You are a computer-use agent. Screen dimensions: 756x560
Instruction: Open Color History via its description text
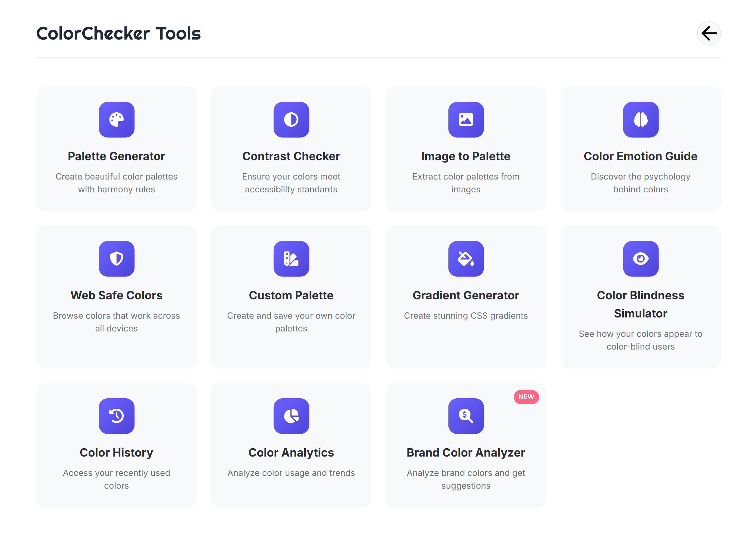tap(116, 479)
